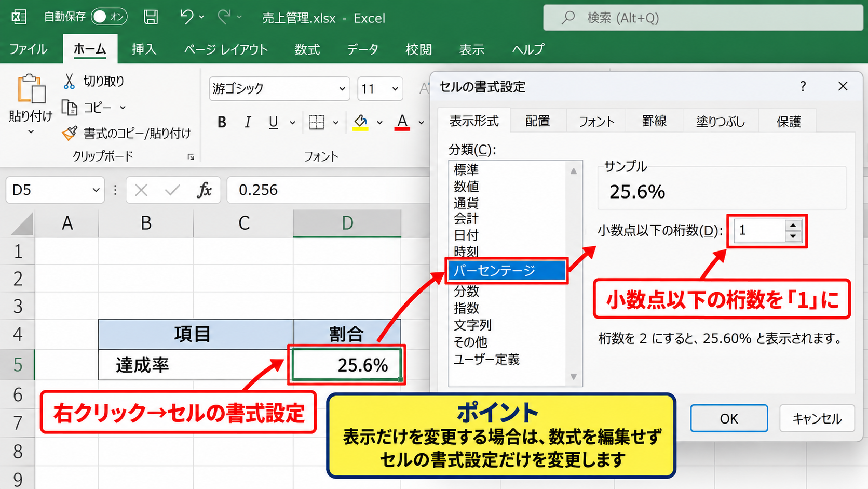Expand the Name Box dropdown for D5
Image resolution: width=868 pixels, height=489 pixels.
click(96, 190)
